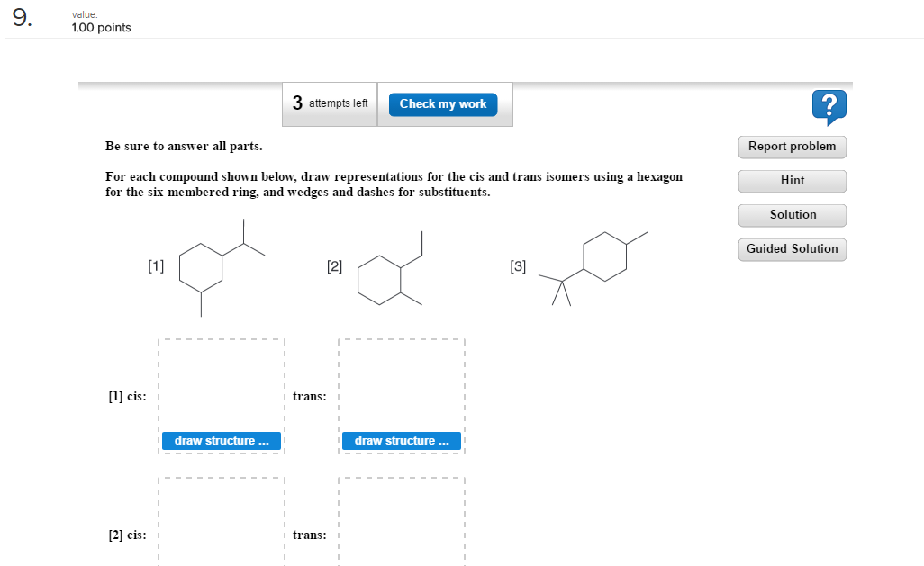Open the draw structure tool for [1] trans
Viewport: 924px width, 566px height.
(401, 440)
